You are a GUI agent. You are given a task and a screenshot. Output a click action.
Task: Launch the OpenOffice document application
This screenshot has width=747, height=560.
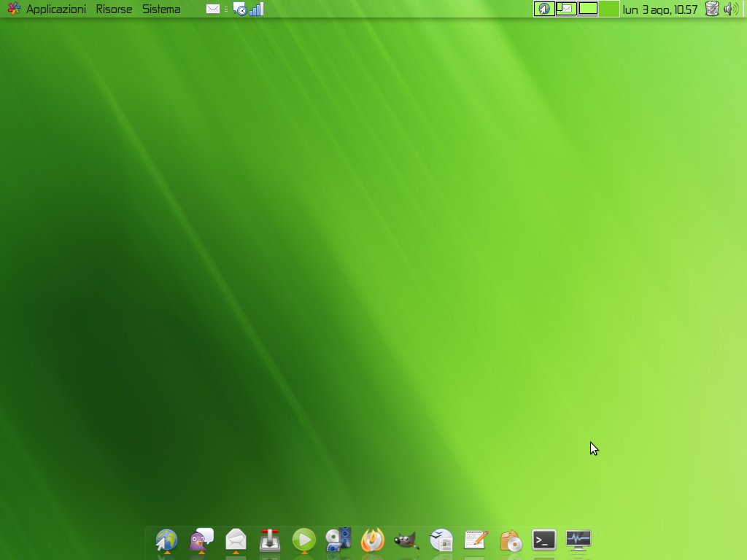441,540
